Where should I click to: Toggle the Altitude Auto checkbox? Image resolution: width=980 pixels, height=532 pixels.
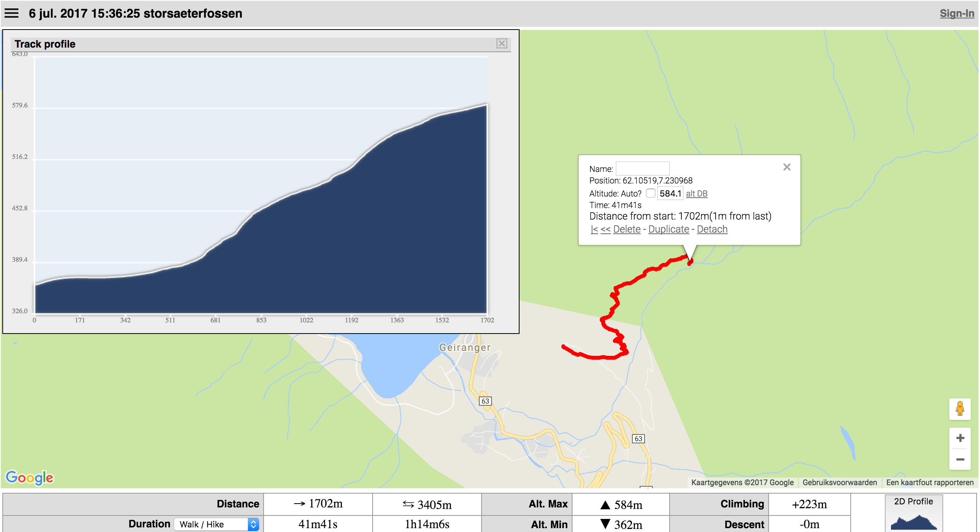point(650,193)
